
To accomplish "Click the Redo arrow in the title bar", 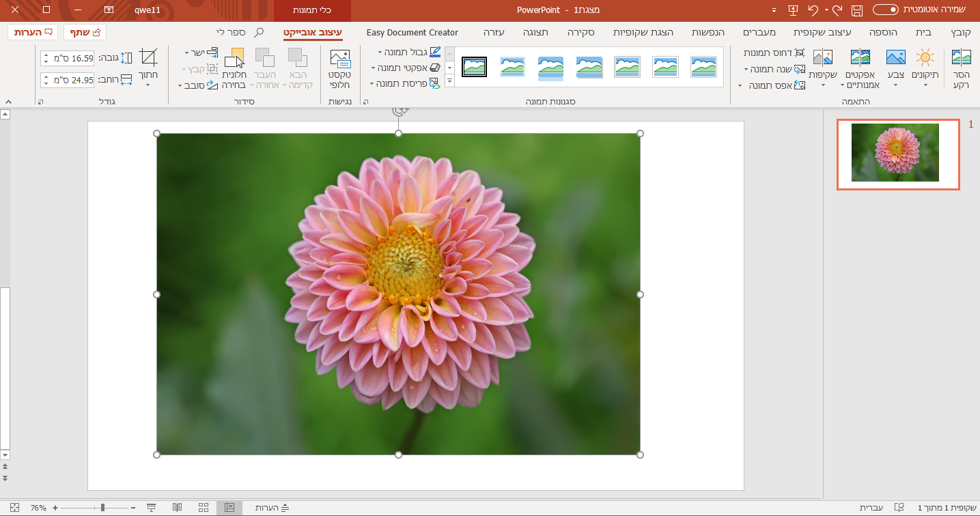I will [x=813, y=10].
